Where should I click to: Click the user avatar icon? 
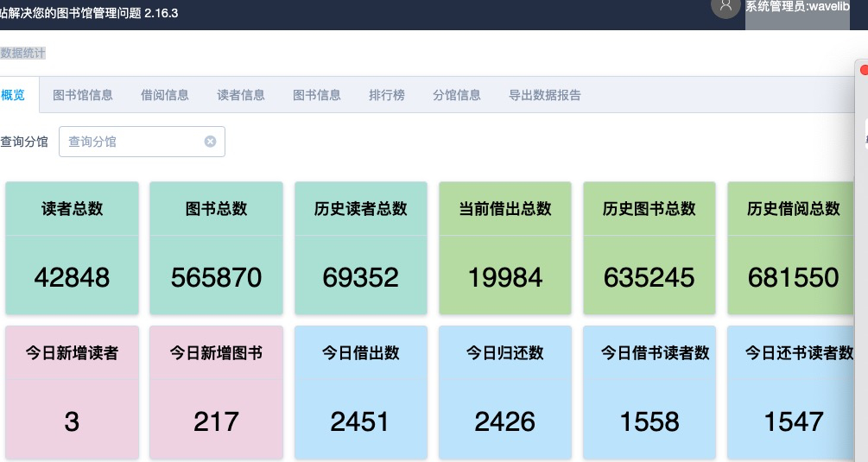[x=725, y=7]
